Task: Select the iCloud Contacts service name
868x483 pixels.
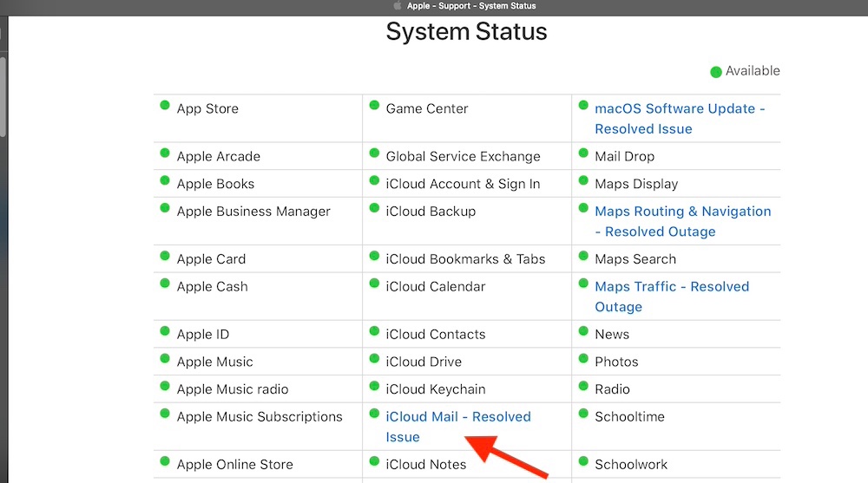Action: coord(436,335)
